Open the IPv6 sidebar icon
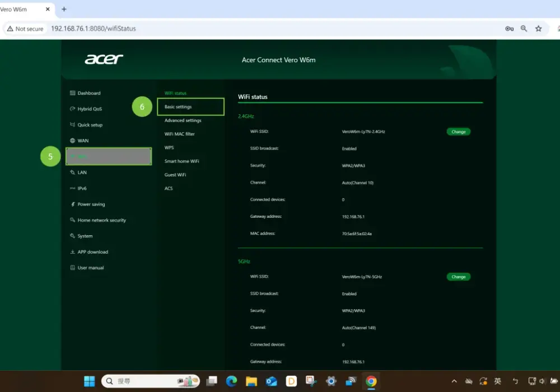Viewport: 560px width, 392px height. (72, 188)
